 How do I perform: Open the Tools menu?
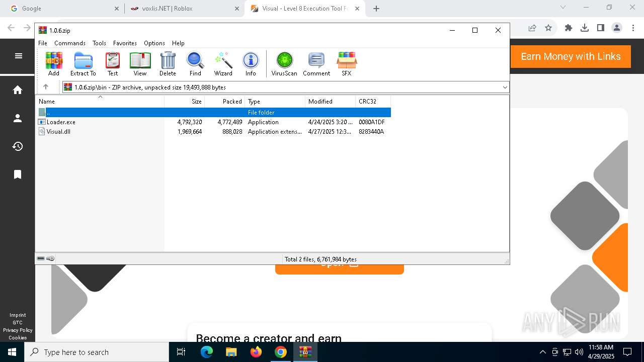tap(99, 43)
